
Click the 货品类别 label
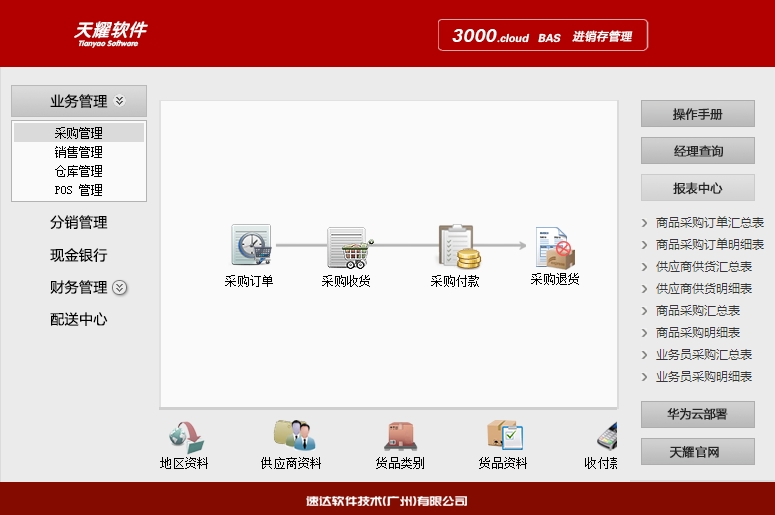coord(400,463)
